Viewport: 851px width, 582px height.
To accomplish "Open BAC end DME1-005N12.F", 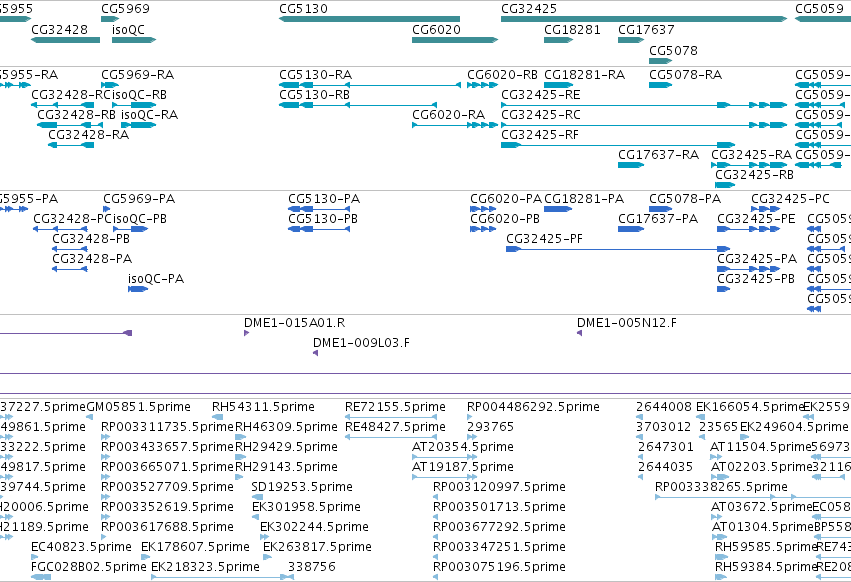I will [627, 323].
